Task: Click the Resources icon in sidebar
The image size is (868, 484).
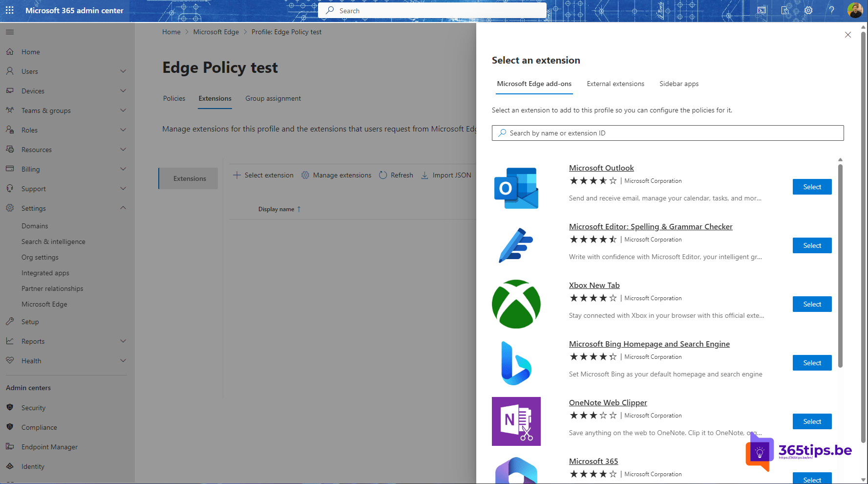Action: pyautogui.click(x=10, y=149)
